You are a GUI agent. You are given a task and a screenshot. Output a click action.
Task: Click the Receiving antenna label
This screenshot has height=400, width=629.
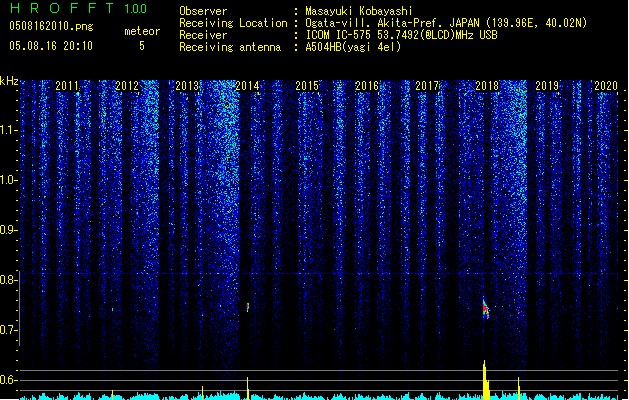click(230, 47)
